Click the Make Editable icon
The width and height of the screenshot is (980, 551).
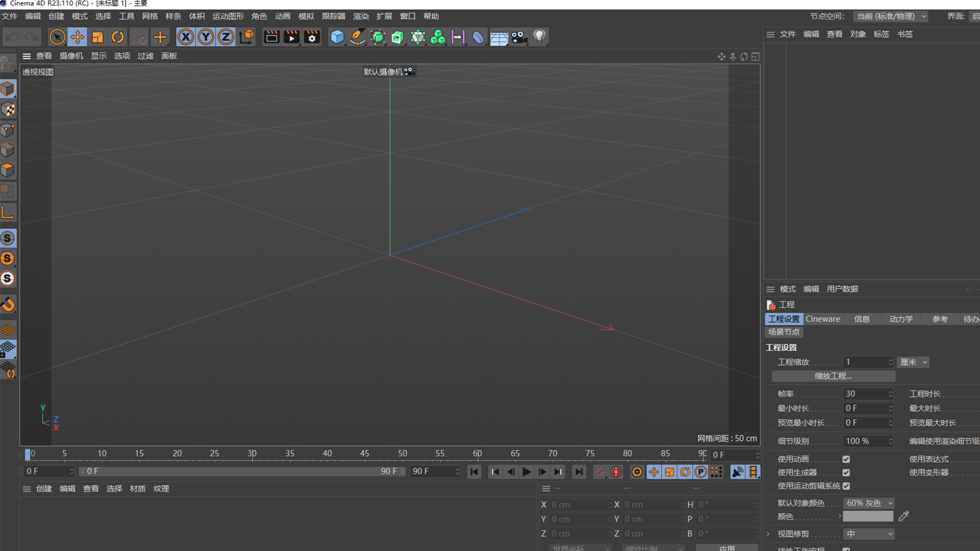8,63
